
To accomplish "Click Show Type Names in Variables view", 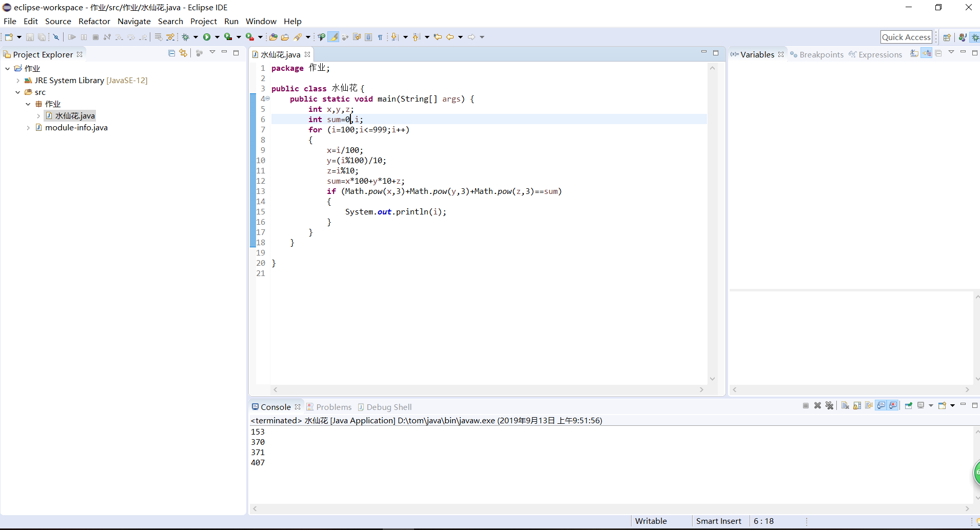I will 914,53.
